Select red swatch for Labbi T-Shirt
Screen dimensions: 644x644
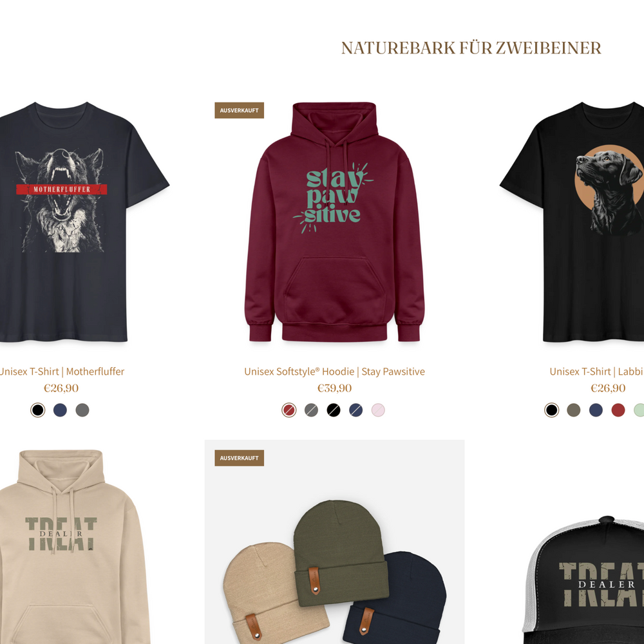(x=618, y=410)
